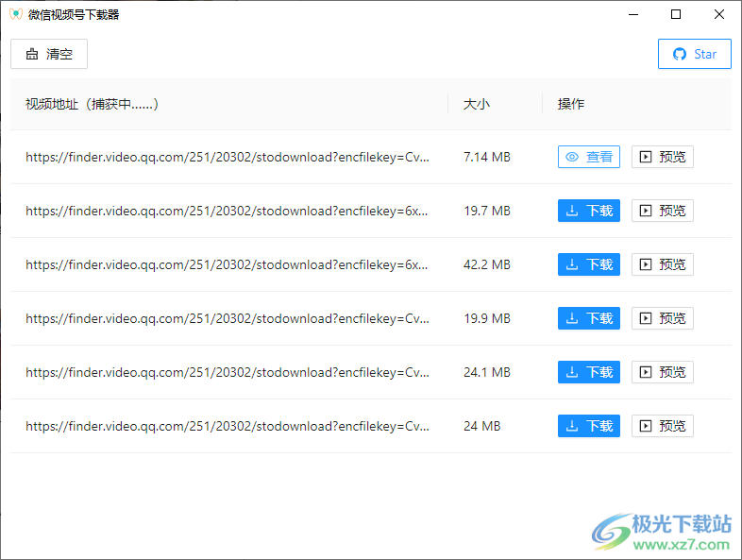Close the 微信视频号下载器 window
This screenshot has width=742, height=560.
pos(719,15)
